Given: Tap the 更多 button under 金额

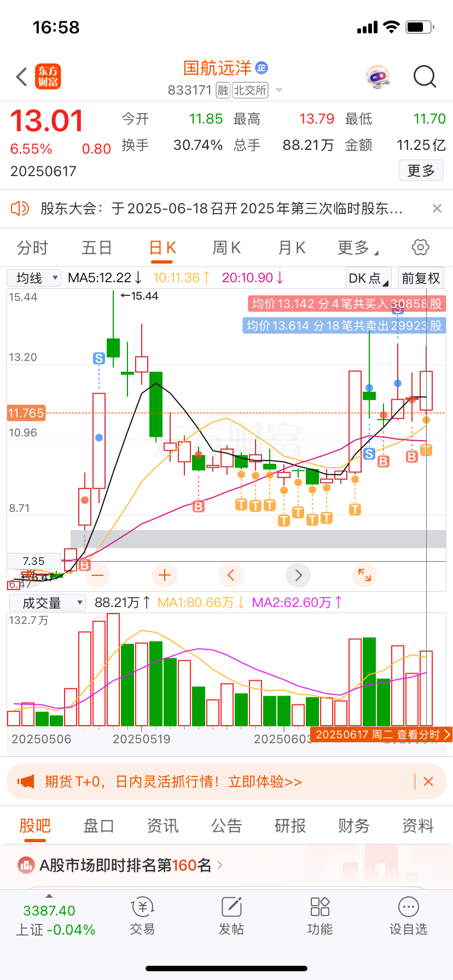Looking at the screenshot, I should [421, 171].
